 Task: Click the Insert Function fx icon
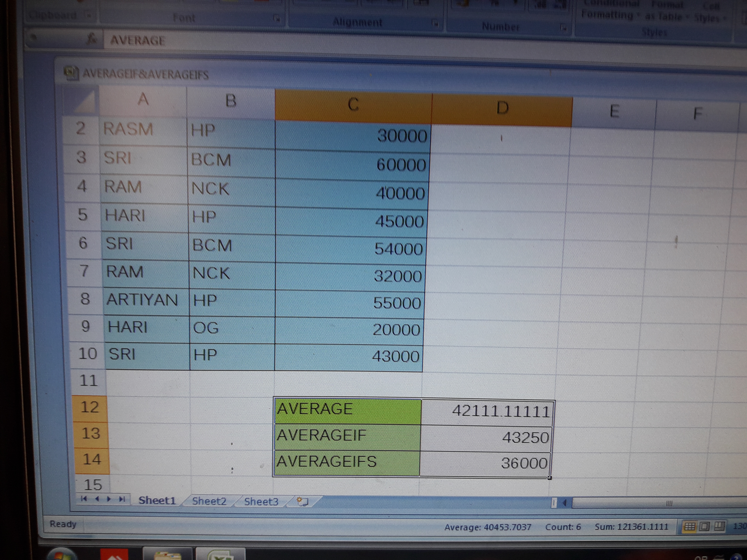[x=92, y=39]
